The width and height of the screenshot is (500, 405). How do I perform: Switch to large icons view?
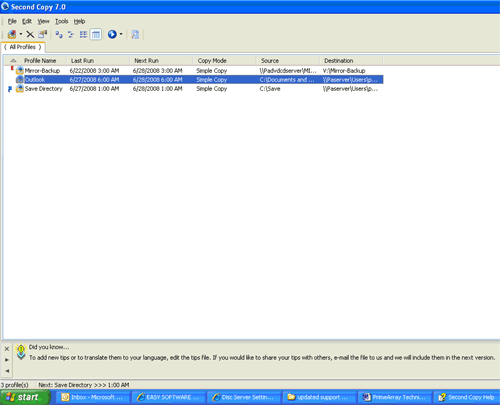coord(59,34)
